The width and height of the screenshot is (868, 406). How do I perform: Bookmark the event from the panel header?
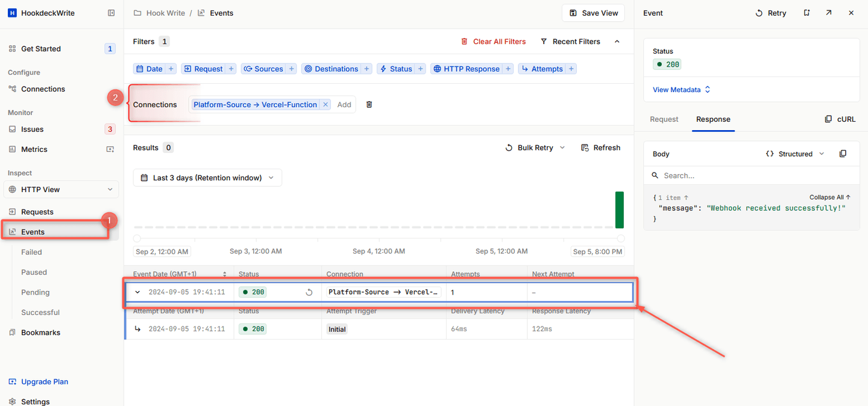point(807,12)
